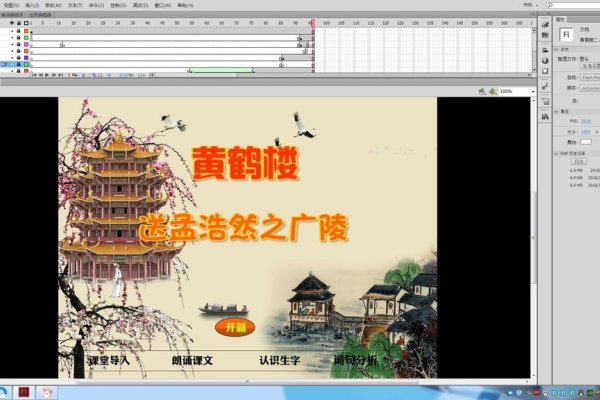Open the Components panel dock icon
The image size is (600, 400).
click(545, 101)
